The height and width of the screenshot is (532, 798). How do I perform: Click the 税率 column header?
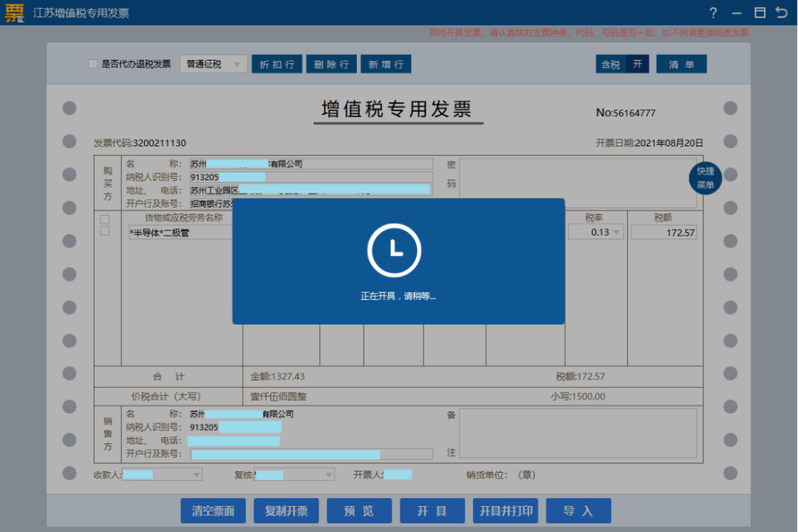coord(593,218)
